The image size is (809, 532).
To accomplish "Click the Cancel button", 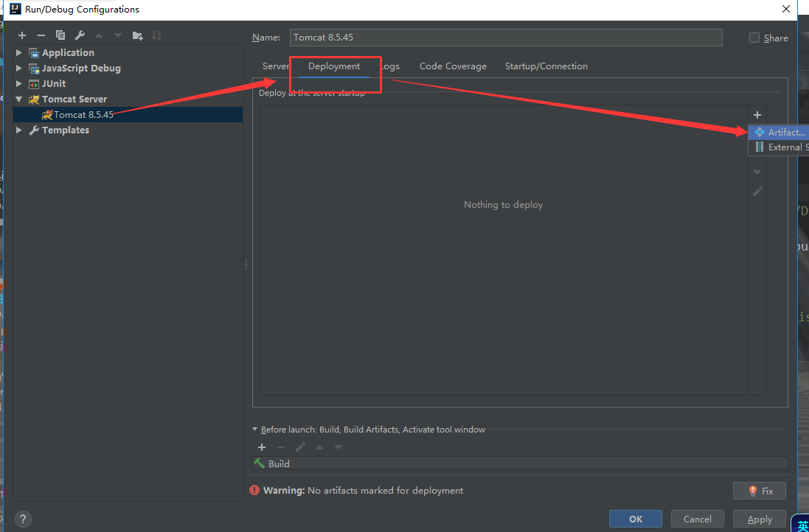I will point(698,519).
